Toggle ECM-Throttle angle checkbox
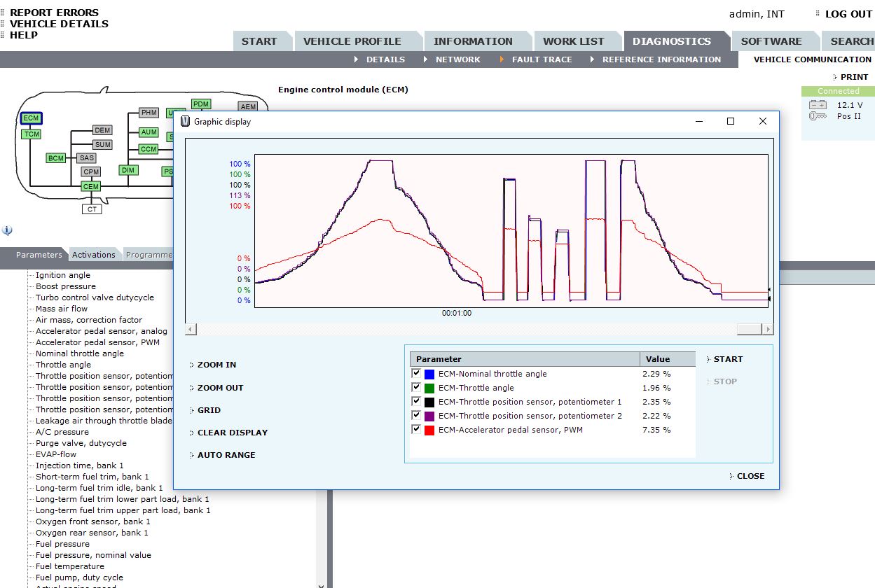The width and height of the screenshot is (875, 588). [x=417, y=388]
